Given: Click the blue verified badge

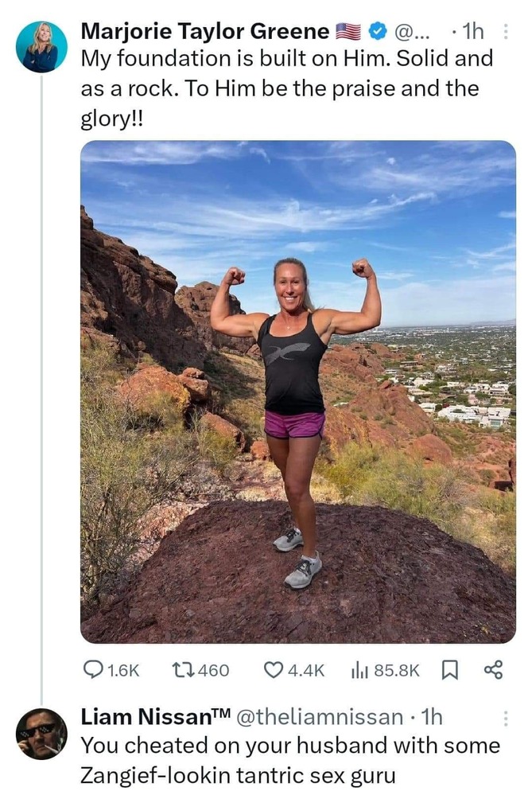Looking at the screenshot, I should [x=376, y=32].
